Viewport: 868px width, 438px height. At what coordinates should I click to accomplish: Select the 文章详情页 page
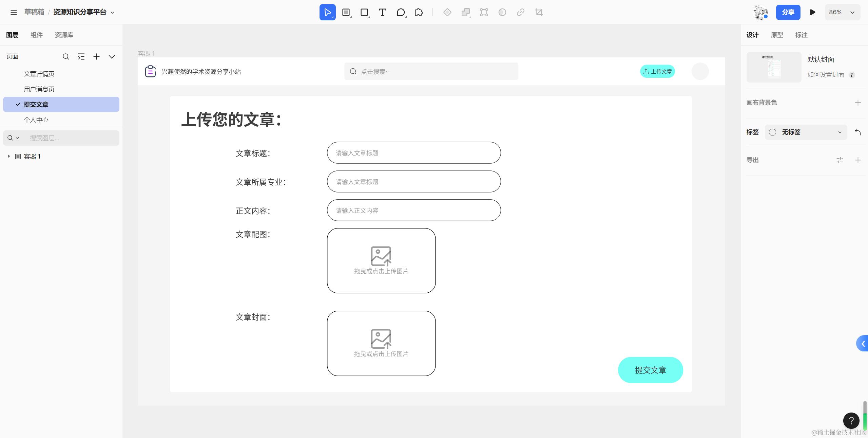pyautogui.click(x=39, y=74)
